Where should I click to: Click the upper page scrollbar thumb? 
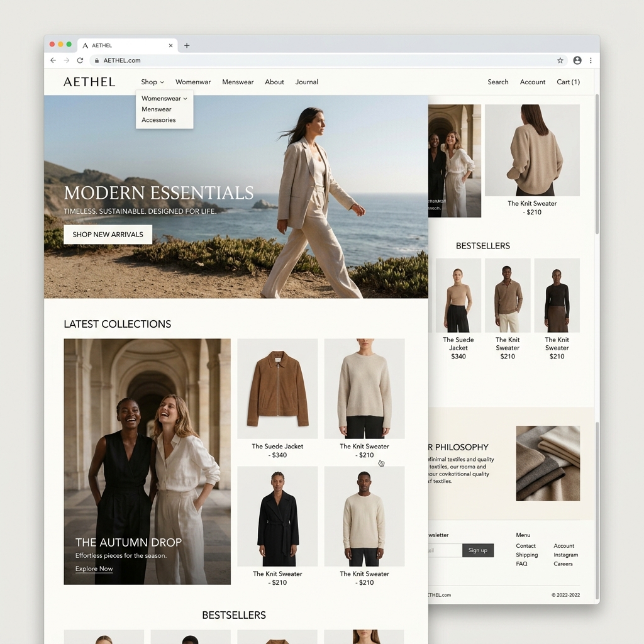597,164
